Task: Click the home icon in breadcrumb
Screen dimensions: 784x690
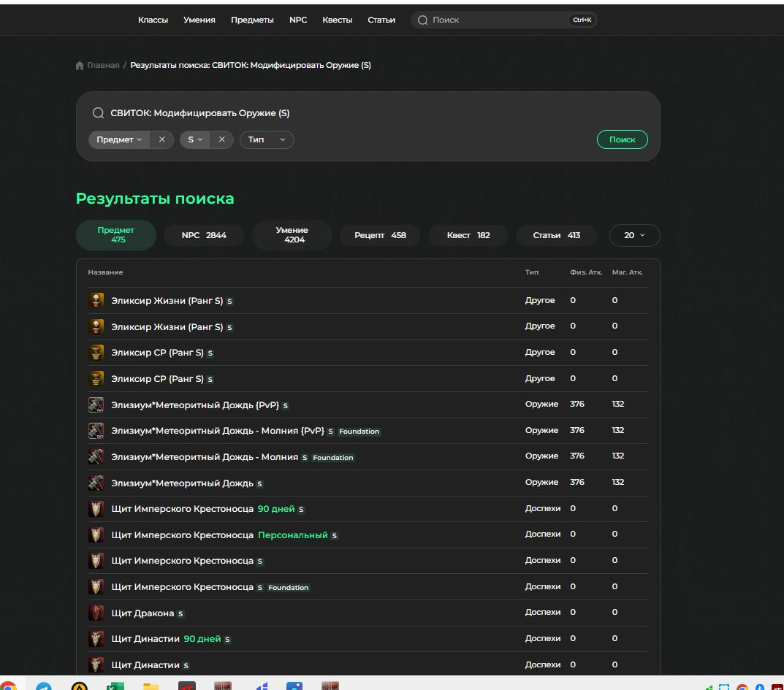Action: 80,66
